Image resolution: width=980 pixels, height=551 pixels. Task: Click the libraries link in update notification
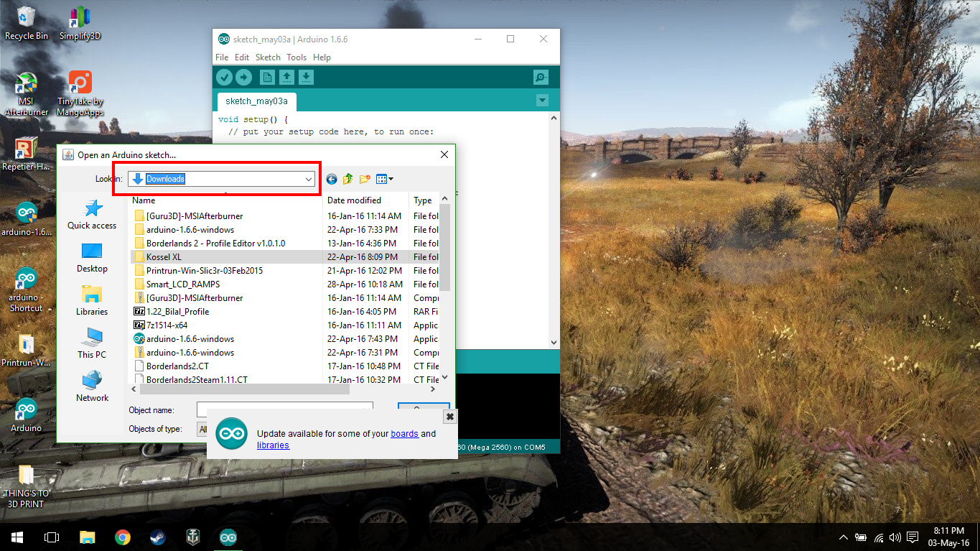(x=273, y=445)
